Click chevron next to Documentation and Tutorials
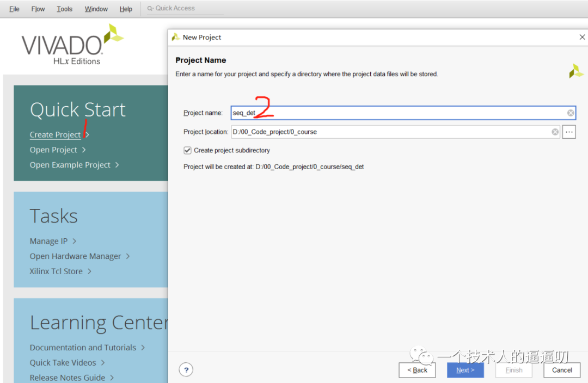The image size is (588, 383). tap(143, 348)
